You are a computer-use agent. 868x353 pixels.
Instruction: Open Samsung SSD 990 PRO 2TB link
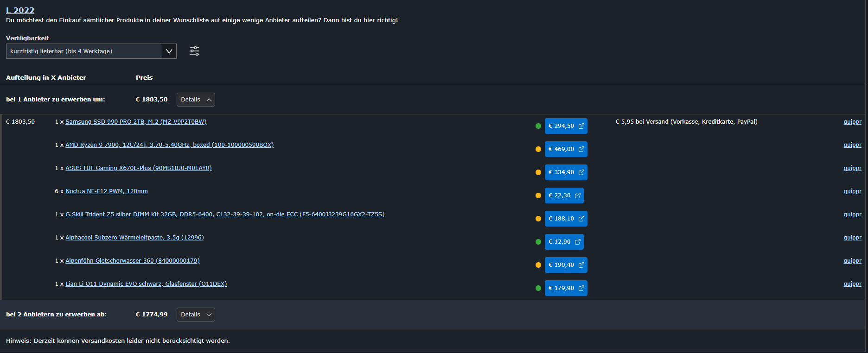(x=136, y=122)
